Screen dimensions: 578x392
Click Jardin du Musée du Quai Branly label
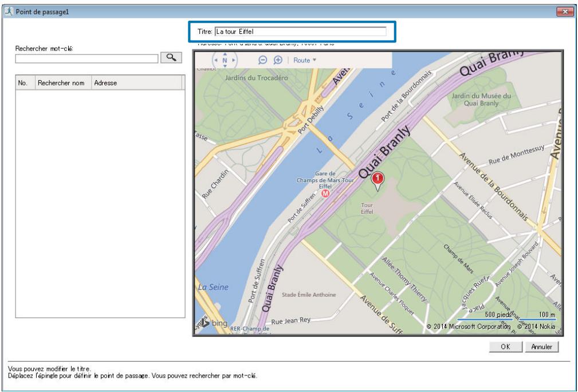(481, 100)
